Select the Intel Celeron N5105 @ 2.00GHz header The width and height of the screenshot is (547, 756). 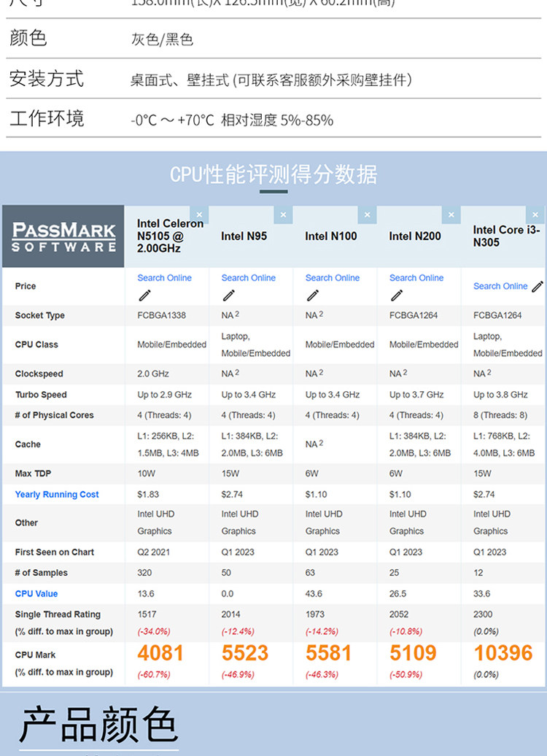(170, 236)
